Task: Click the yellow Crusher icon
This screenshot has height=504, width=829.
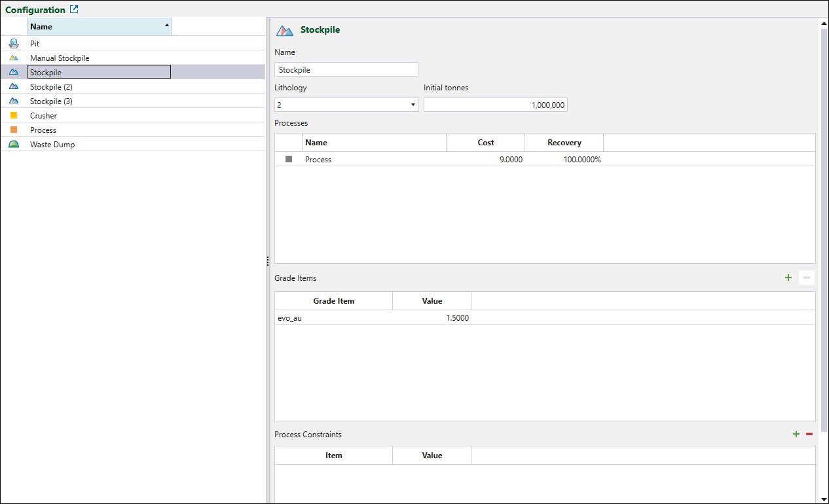Action: click(x=14, y=116)
